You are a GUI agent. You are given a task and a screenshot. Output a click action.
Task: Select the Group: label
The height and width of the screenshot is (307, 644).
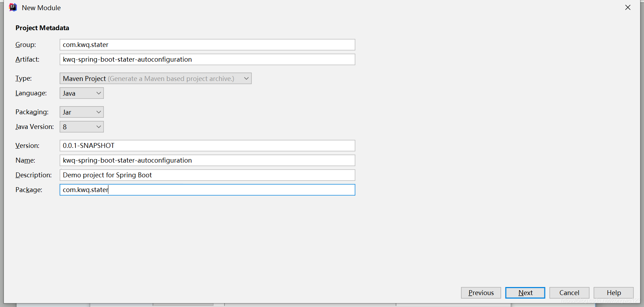[26, 45]
